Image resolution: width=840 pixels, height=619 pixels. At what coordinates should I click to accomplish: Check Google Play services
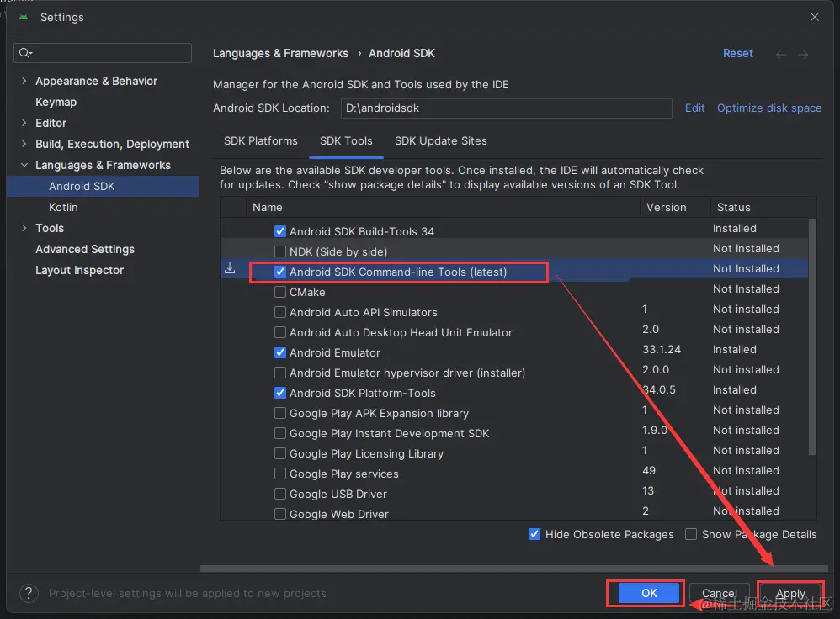pos(279,474)
